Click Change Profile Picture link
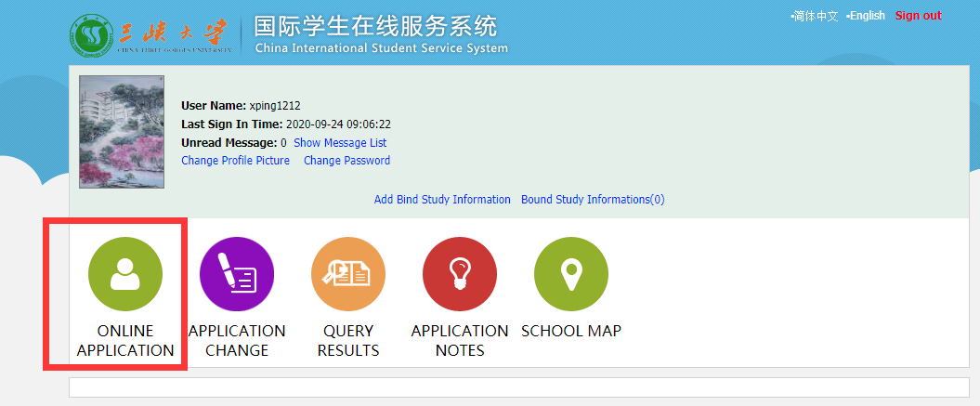 click(235, 161)
